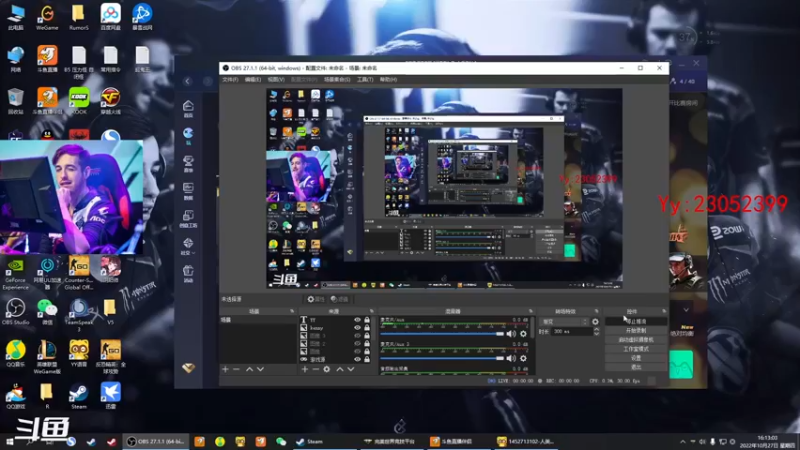Open scene transition type dropdown
Viewport: 800px width, 450px height.
(564, 322)
